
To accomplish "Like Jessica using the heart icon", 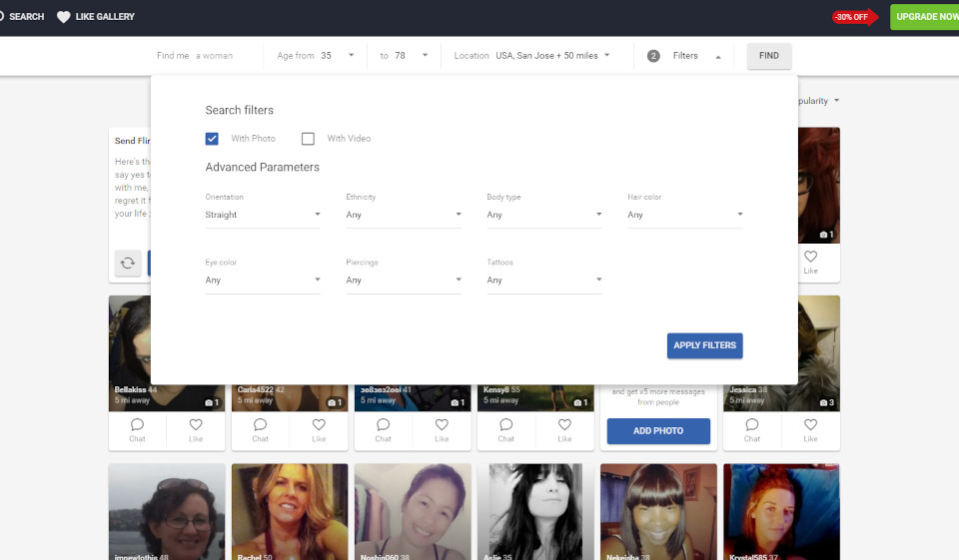I will pyautogui.click(x=810, y=425).
